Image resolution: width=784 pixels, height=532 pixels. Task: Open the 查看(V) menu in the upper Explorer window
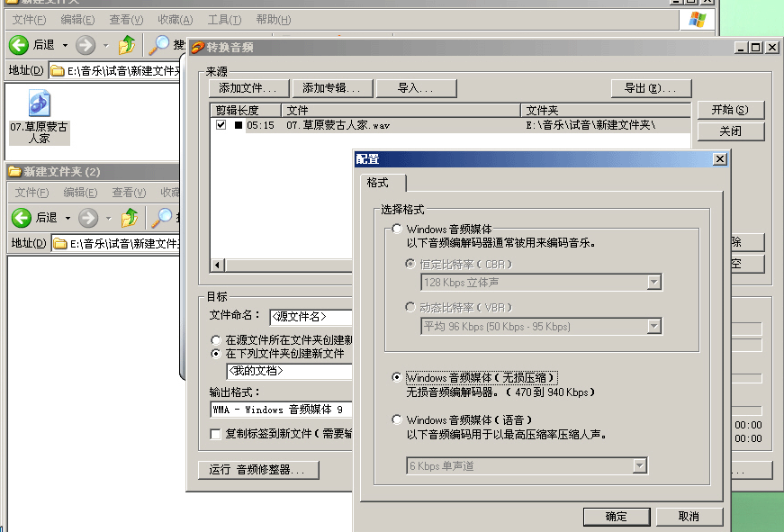point(126,20)
